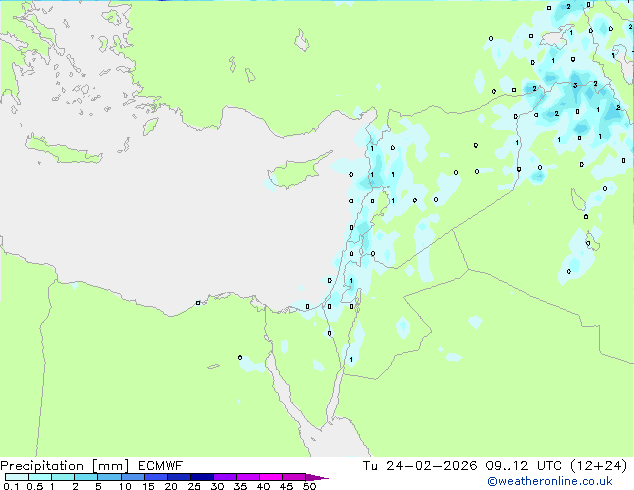Click the legend label '20'
634x490 pixels.
coord(171,486)
